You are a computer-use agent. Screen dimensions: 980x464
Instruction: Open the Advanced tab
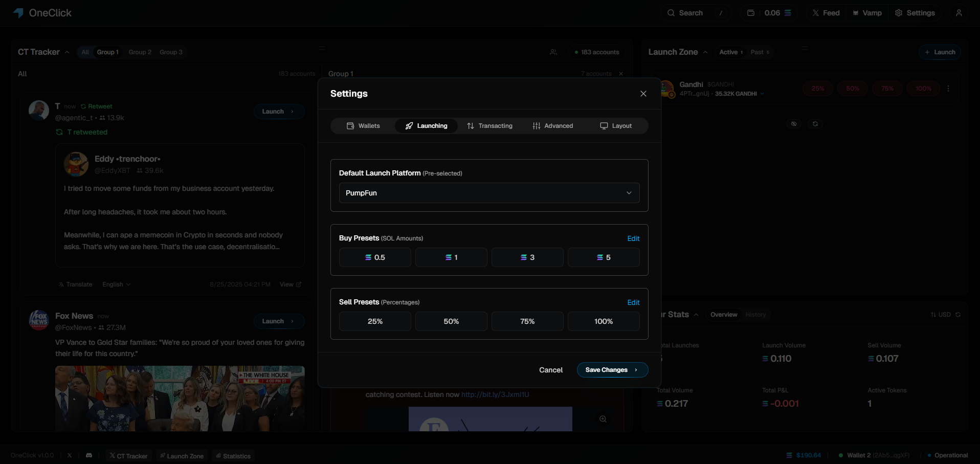coord(553,126)
